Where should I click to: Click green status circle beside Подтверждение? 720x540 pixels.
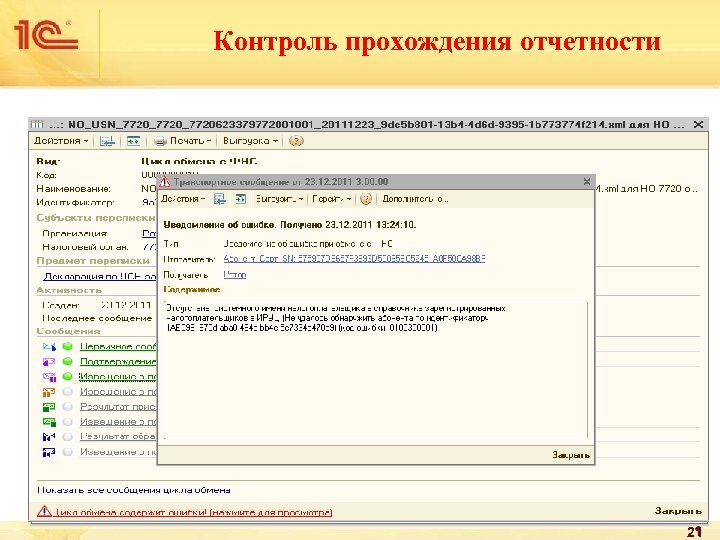pyautogui.click(x=68, y=361)
